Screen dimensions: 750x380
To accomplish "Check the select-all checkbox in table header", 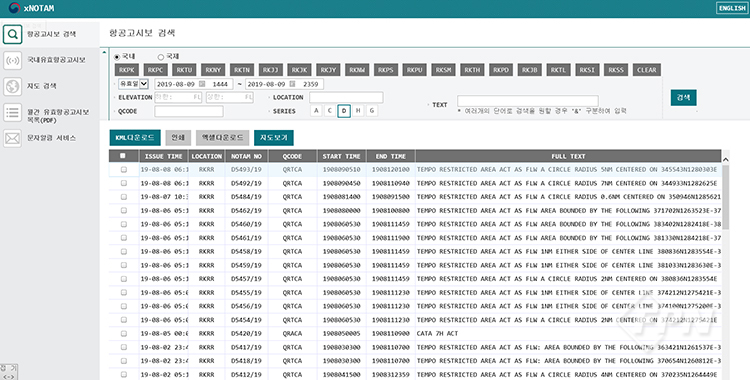I will pos(123,156).
